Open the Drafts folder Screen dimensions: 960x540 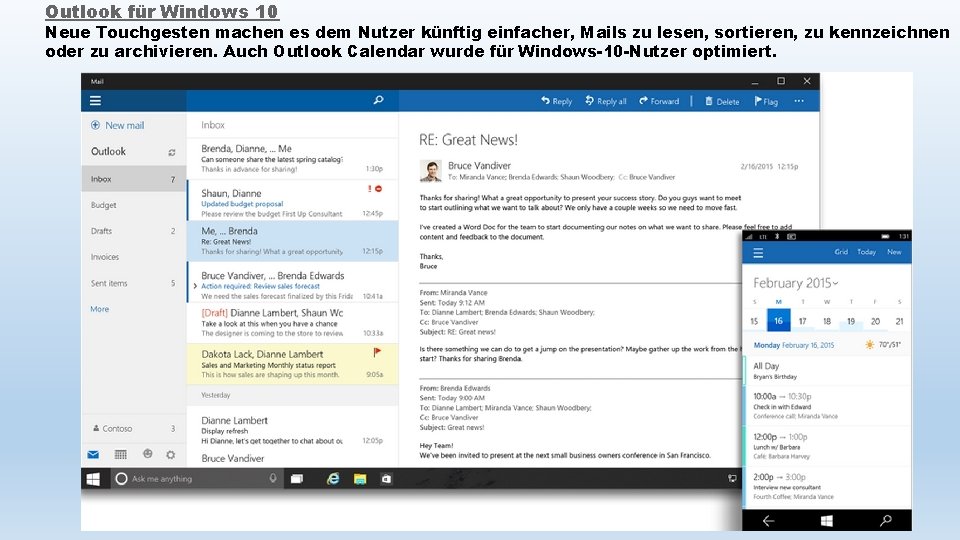pos(133,231)
